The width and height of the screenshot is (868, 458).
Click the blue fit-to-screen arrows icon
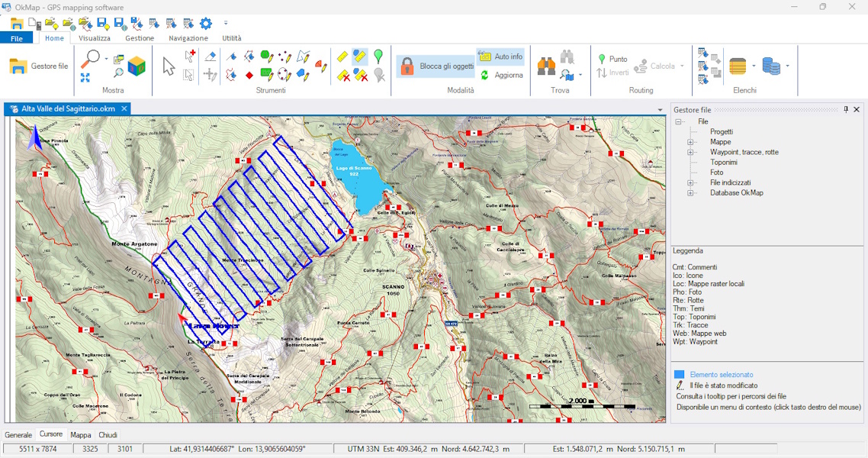[85, 78]
